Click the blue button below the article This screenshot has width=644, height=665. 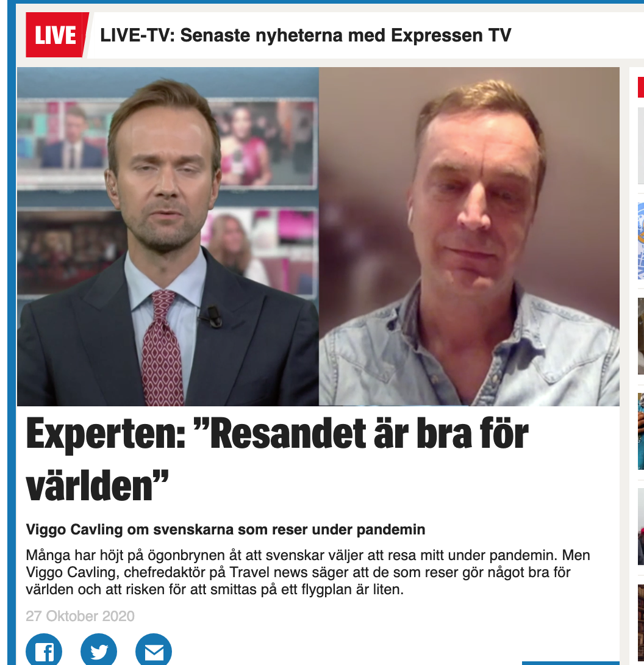tap(571, 663)
